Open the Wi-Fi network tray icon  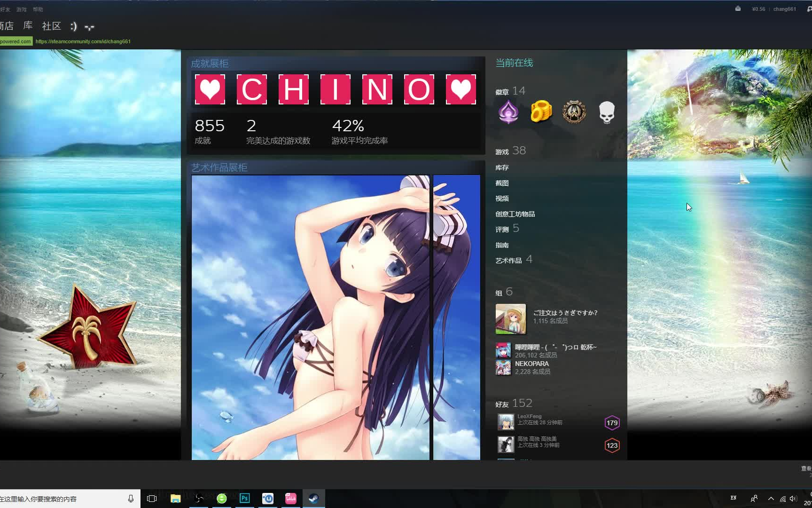click(x=783, y=499)
